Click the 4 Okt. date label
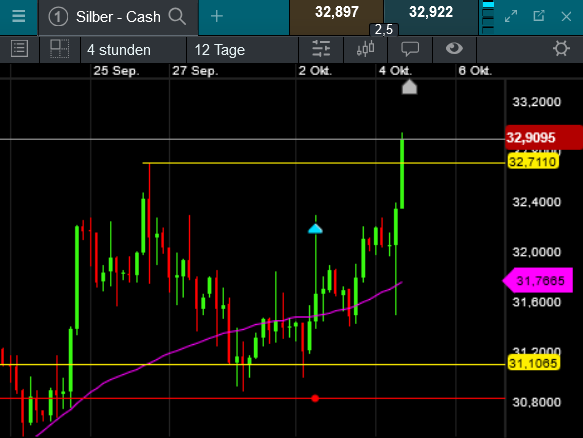 tap(395, 71)
